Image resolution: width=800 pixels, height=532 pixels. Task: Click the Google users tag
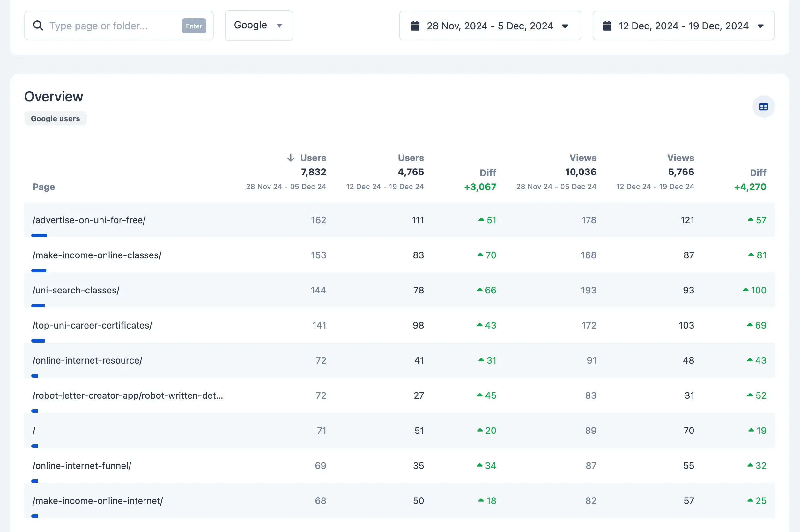tap(55, 118)
